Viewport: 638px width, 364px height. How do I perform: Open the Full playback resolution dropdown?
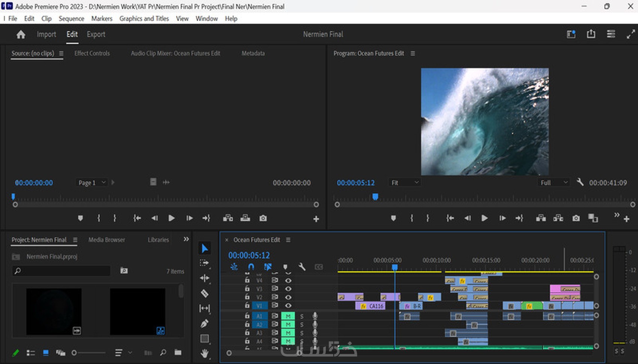click(x=554, y=183)
